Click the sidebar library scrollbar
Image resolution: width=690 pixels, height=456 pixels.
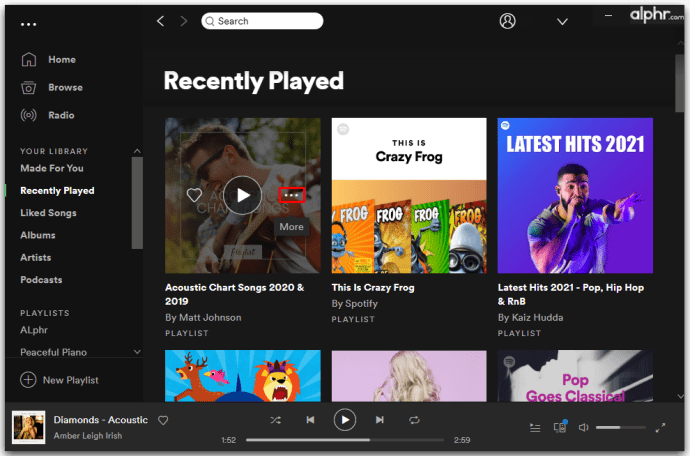pyautogui.click(x=137, y=203)
